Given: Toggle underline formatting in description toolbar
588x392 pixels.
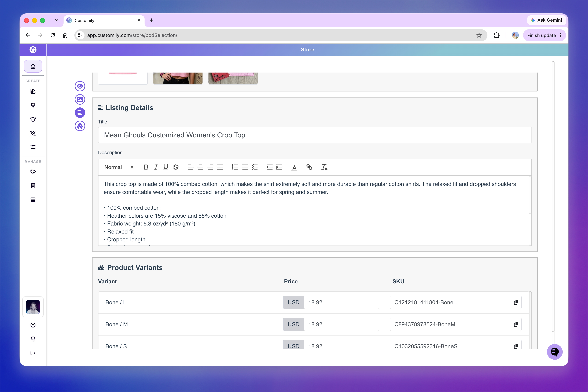Looking at the screenshot, I should coord(166,167).
